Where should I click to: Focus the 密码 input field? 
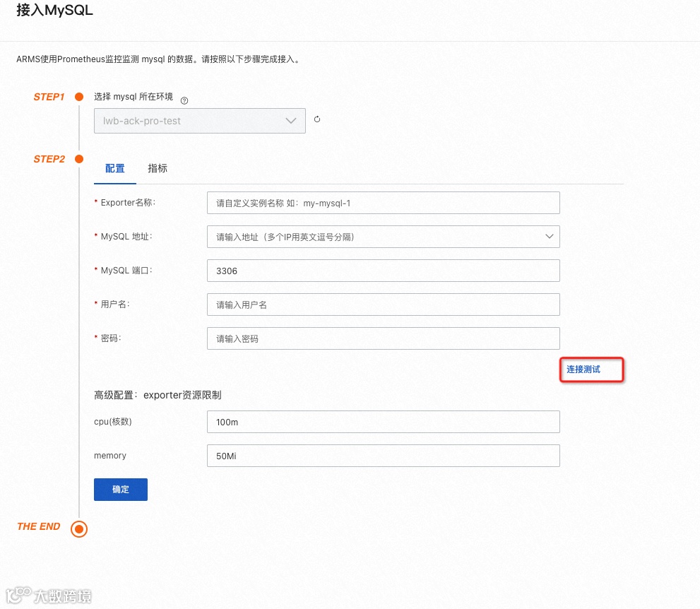(x=383, y=338)
